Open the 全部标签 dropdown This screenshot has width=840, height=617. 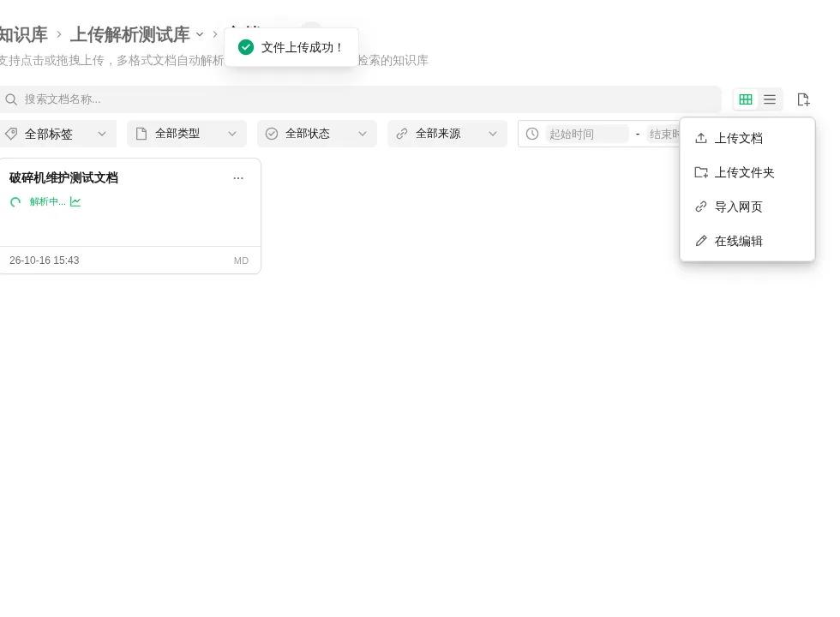point(57,134)
